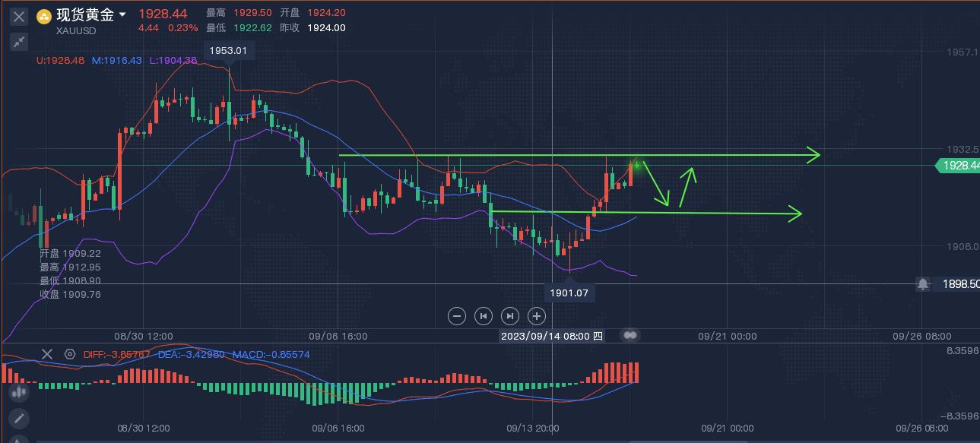Click the two-dot handle on time axis
This screenshot has width=980, height=443.
pyautogui.click(x=630, y=335)
